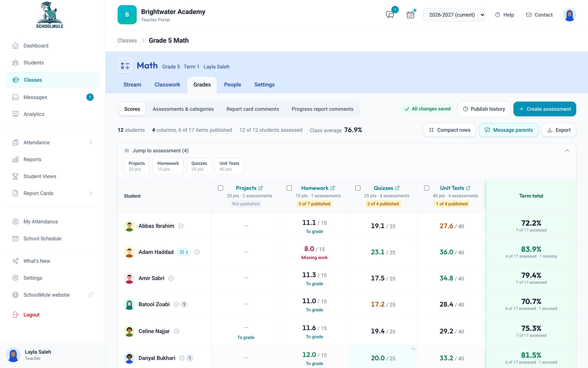Open the chat notifications icon in header
Screen dimensions: 588x368
tap(390, 15)
